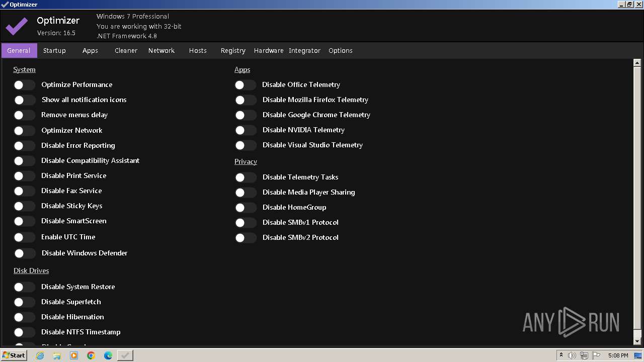This screenshot has width=644, height=362.
Task: Open the Hosts tab
Action: click(198, 50)
